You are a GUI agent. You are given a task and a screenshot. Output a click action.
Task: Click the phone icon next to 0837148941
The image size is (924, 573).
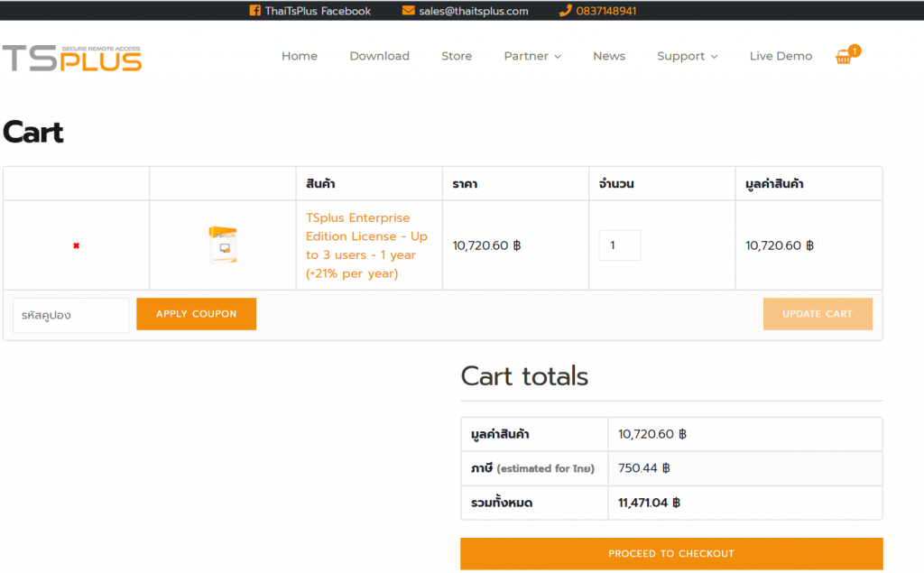[x=564, y=11]
